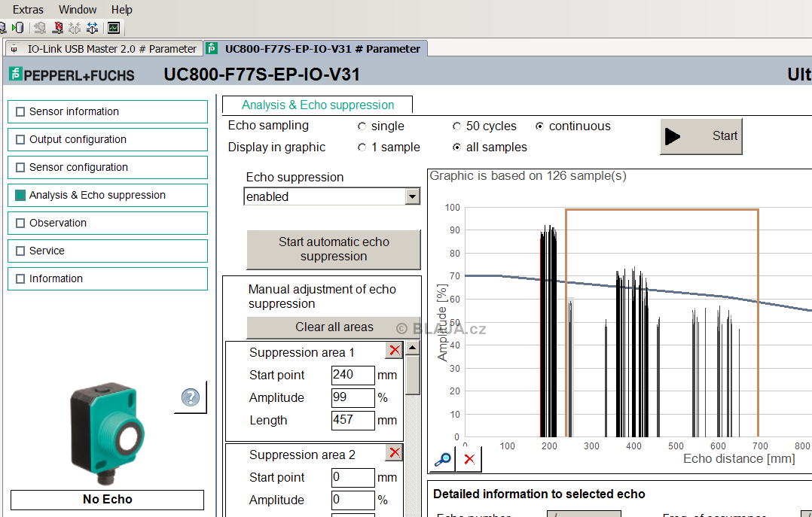This screenshot has height=517, width=812.
Task: Click the download-to-device toolbar icon with green arrow
Action: pos(17,27)
